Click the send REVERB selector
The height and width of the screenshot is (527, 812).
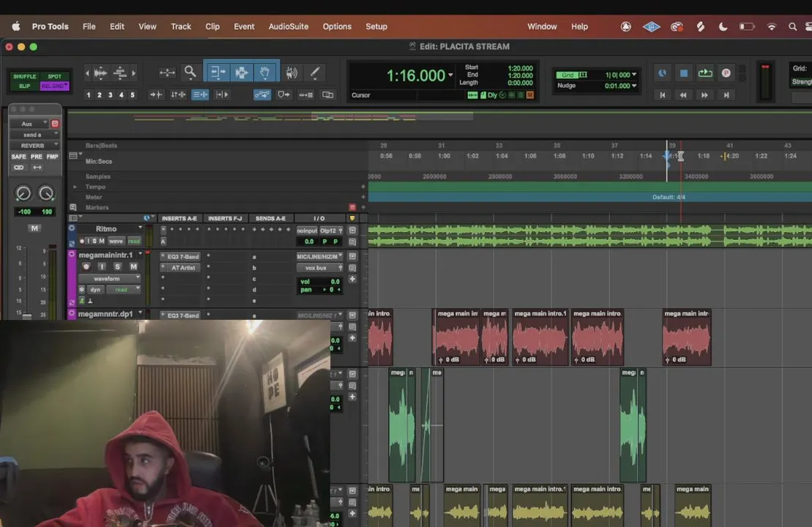click(35, 146)
